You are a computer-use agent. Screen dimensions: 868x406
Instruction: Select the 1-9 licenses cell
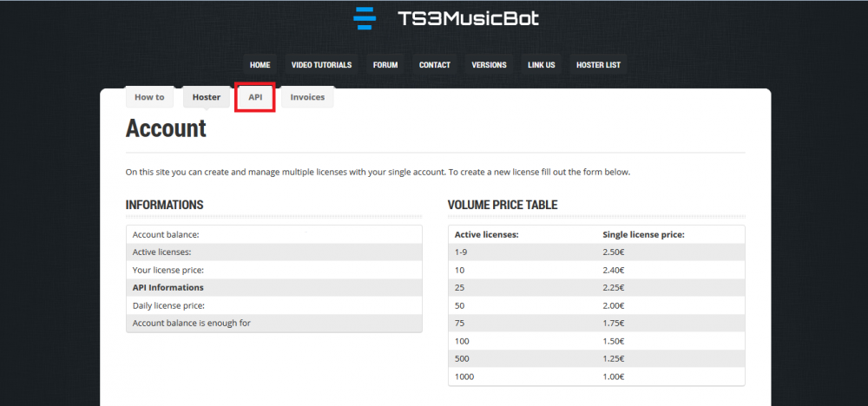pos(463,252)
